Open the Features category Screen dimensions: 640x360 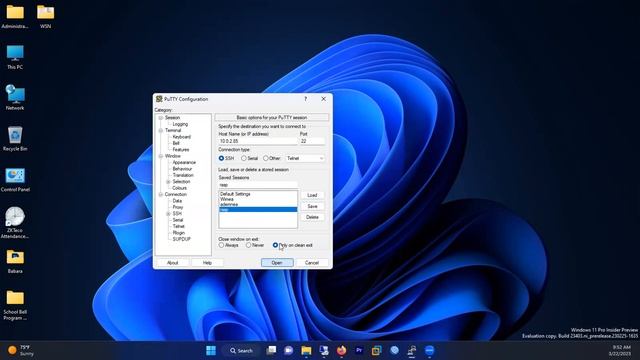180,149
